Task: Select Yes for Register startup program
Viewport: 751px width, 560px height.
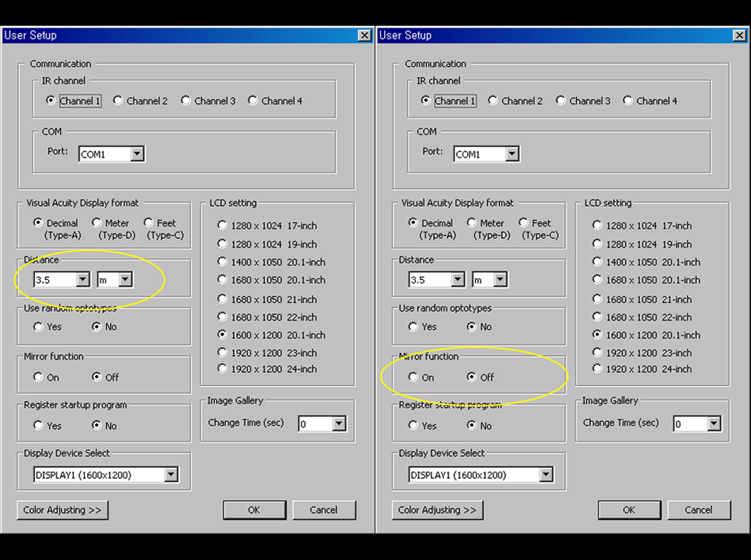Action: tap(38, 425)
